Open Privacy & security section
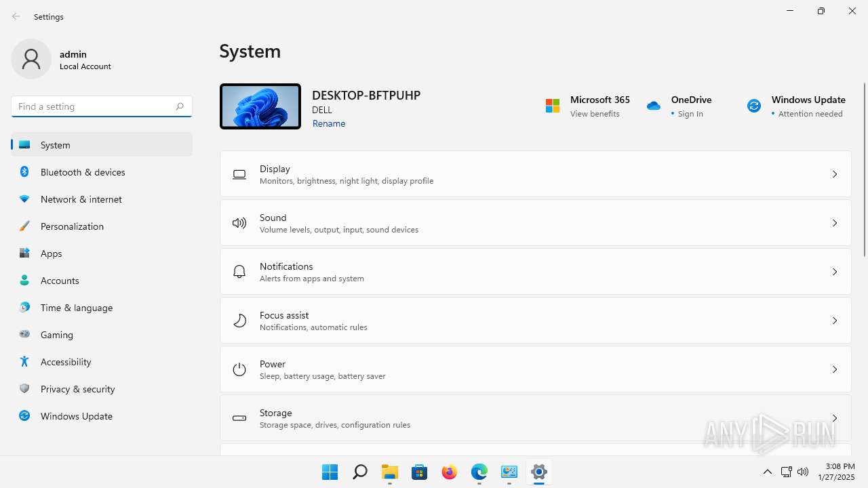Screen dimensions: 868x488 [102, 389]
